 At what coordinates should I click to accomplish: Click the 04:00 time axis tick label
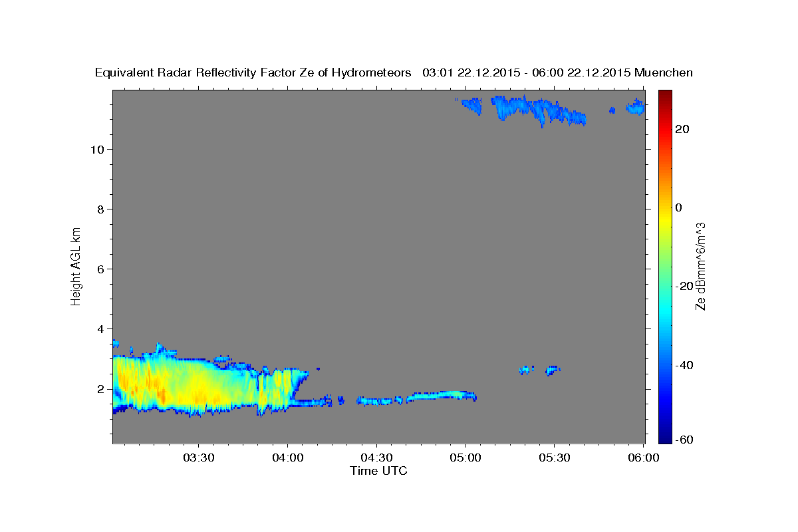pyautogui.click(x=287, y=458)
